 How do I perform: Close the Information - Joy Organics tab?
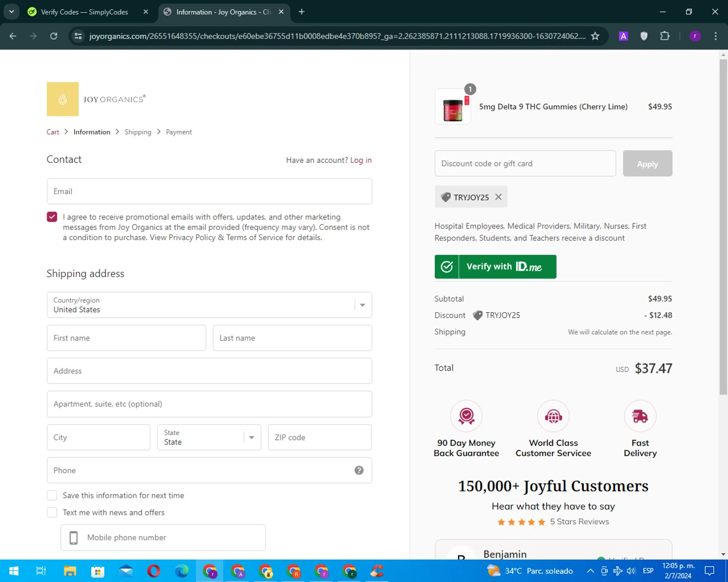click(x=281, y=12)
